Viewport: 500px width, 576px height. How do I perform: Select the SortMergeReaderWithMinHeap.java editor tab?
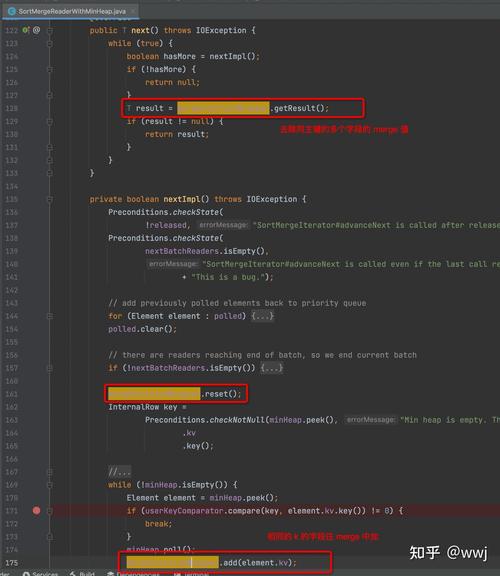[x=70, y=11]
